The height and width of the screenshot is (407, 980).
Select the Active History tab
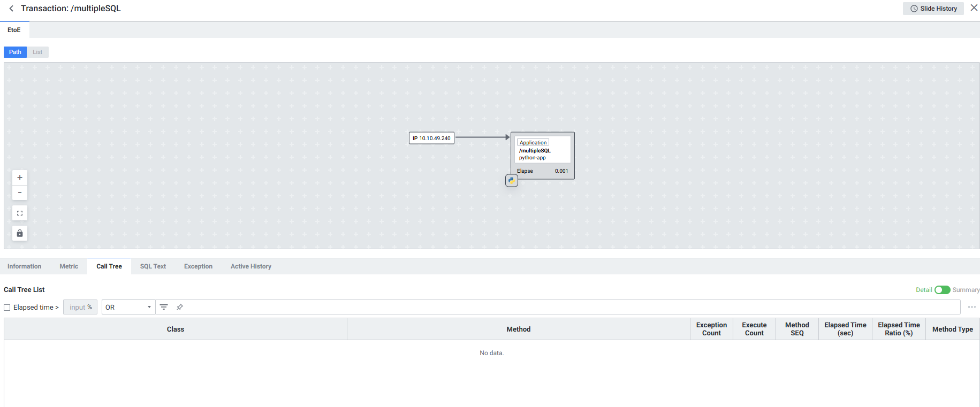[x=250, y=266]
